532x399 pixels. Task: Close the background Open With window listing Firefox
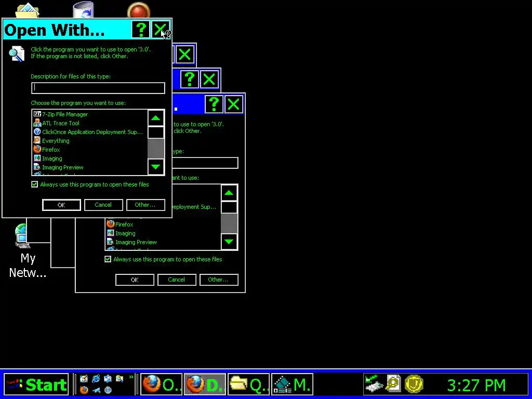(x=233, y=104)
